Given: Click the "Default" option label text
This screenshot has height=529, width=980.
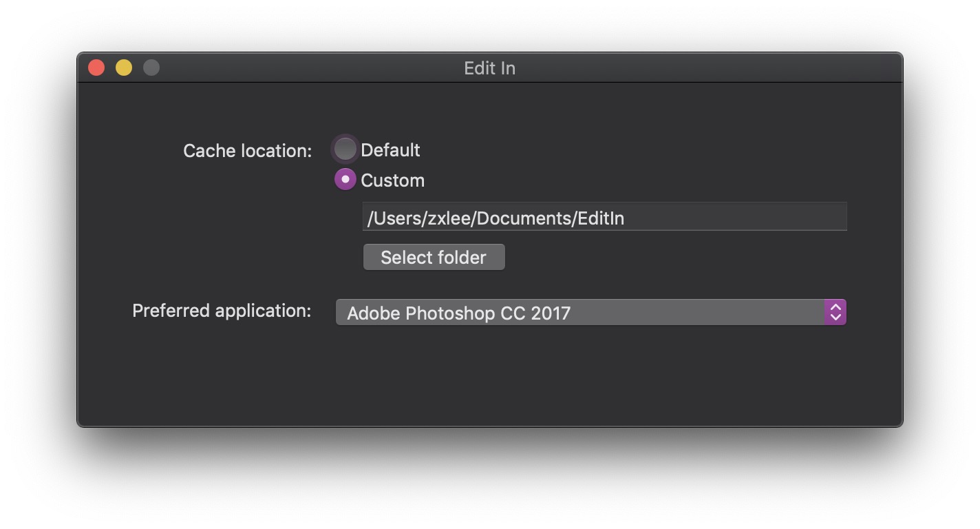Looking at the screenshot, I should click(390, 150).
